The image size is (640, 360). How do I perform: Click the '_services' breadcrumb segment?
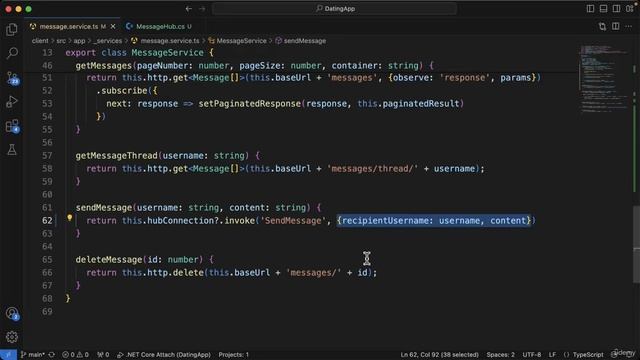point(108,41)
